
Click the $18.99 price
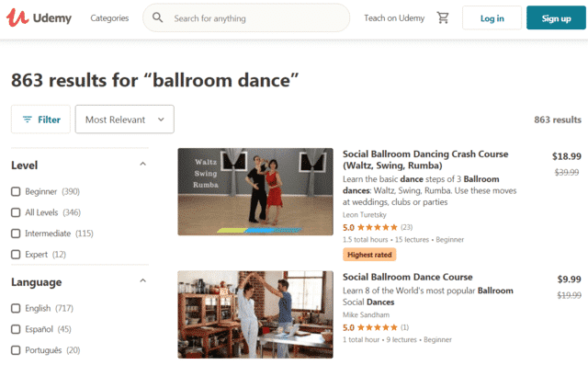[566, 156]
